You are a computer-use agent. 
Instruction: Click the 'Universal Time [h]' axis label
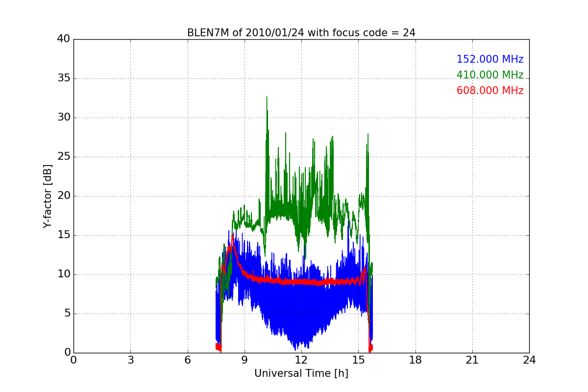pos(301,373)
